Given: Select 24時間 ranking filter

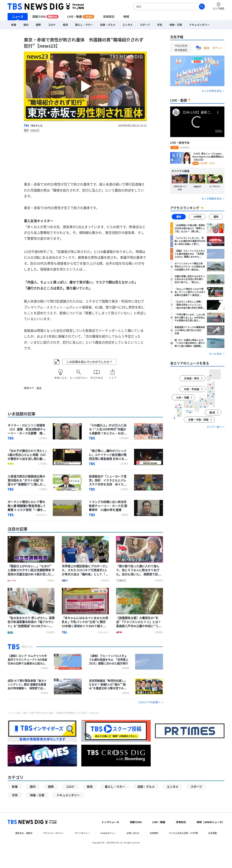Looking at the screenshot, I should 197,217.
